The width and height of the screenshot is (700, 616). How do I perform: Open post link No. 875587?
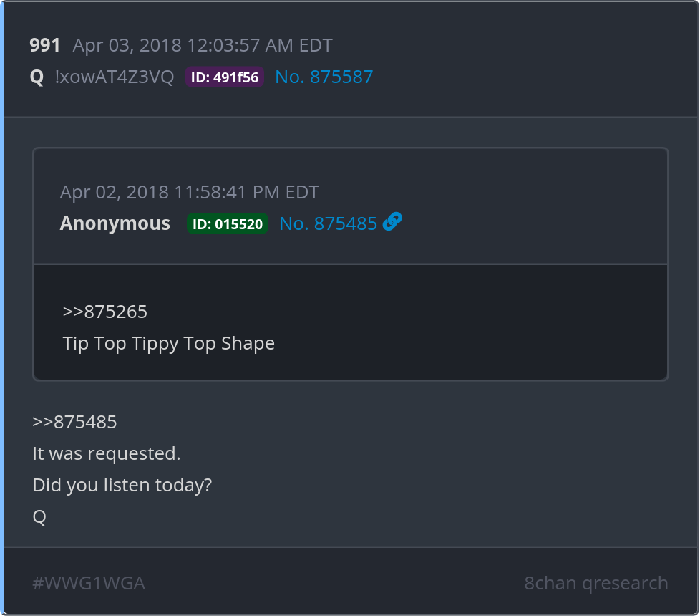[x=324, y=77]
